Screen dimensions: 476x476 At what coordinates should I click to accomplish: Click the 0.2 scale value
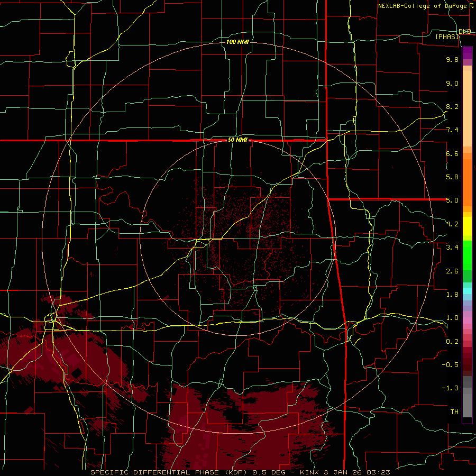(x=452, y=342)
